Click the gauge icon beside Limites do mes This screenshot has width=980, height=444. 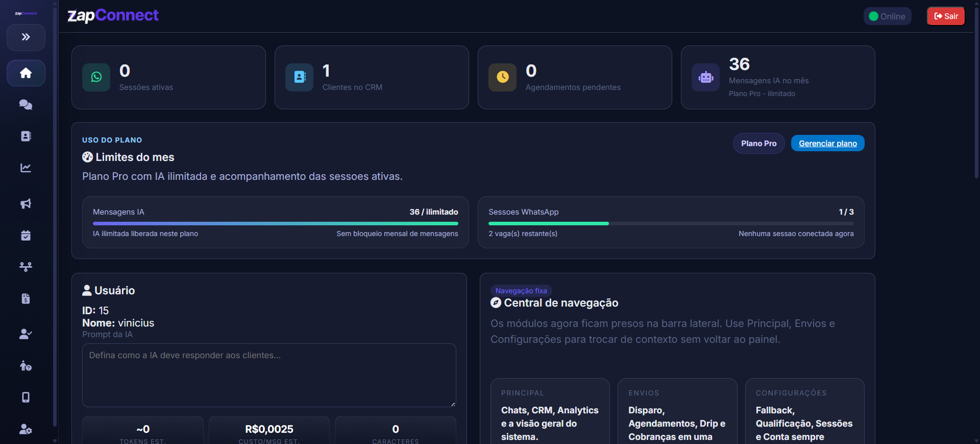[88, 157]
